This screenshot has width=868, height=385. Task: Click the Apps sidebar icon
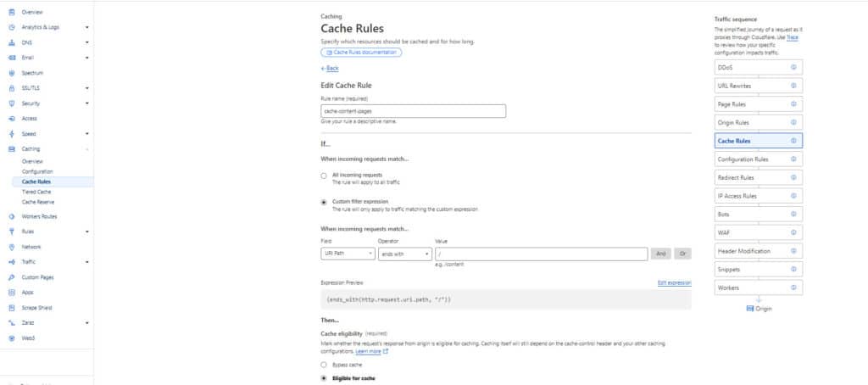pos(12,293)
